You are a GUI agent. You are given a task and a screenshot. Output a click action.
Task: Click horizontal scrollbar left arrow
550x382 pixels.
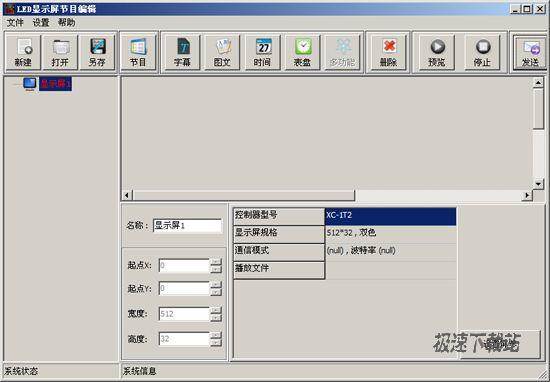[x=127, y=195]
